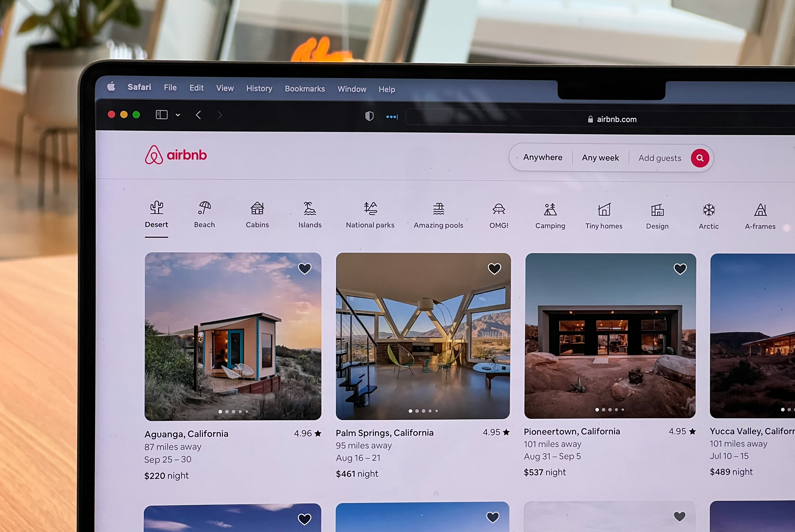Viewport: 795px width, 532px height.
Task: Open the History menu
Action: pos(259,89)
